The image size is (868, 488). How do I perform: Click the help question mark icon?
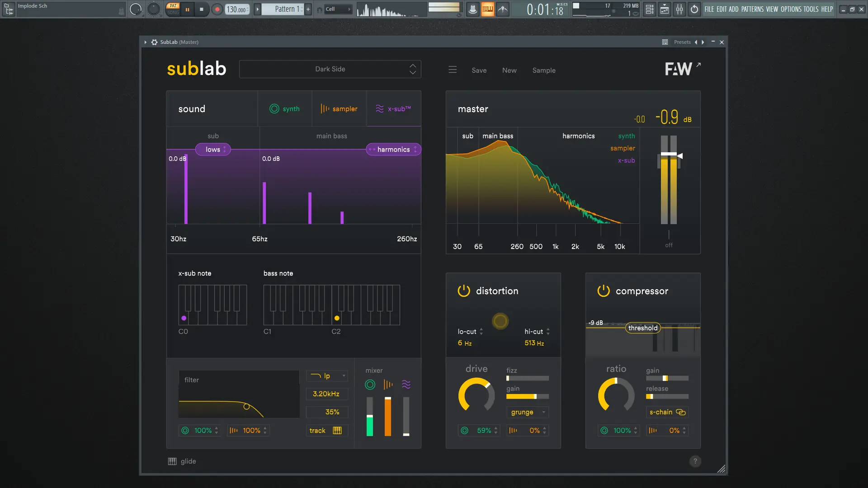coord(695,461)
